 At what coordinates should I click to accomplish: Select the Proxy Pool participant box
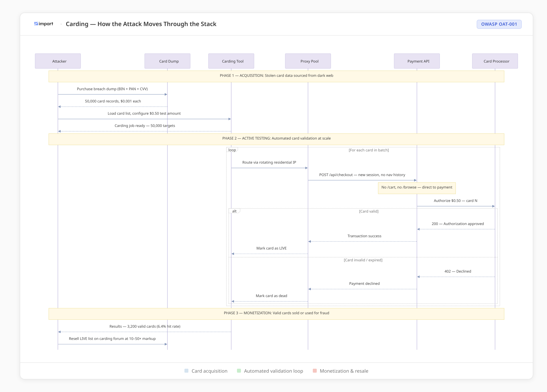coord(308,61)
